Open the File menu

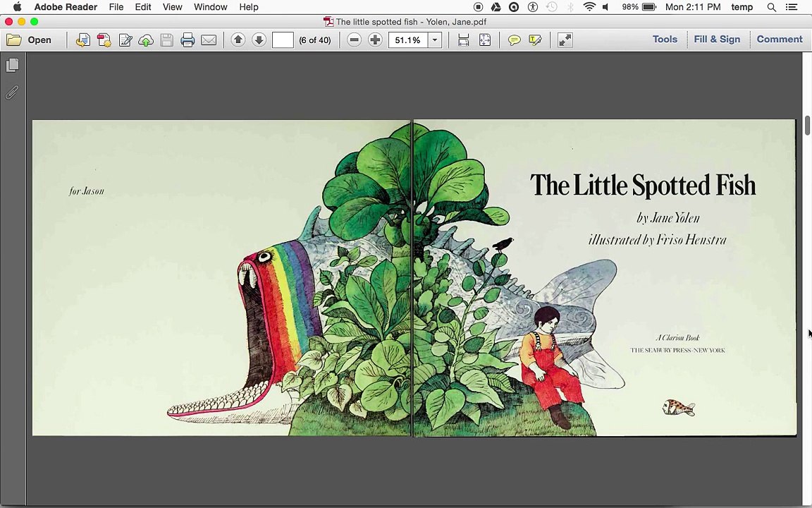tap(116, 7)
